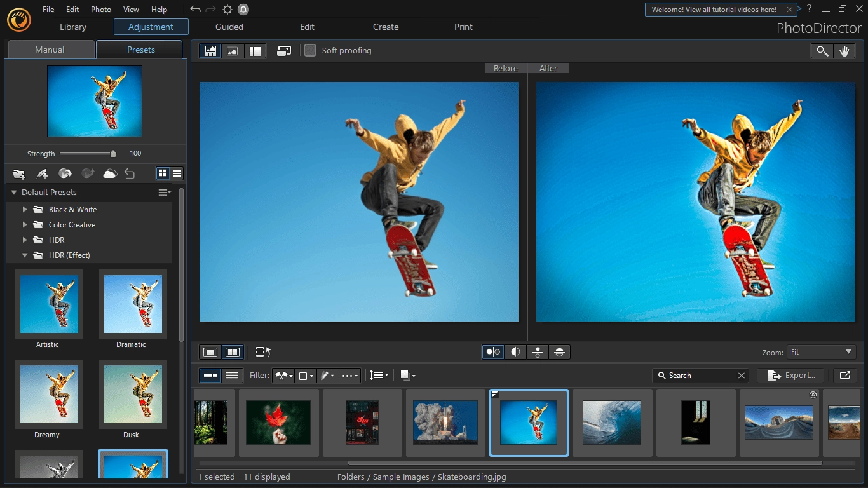Open the Default Presets options menu
Screen dimensions: 868x488
coord(165,193)
